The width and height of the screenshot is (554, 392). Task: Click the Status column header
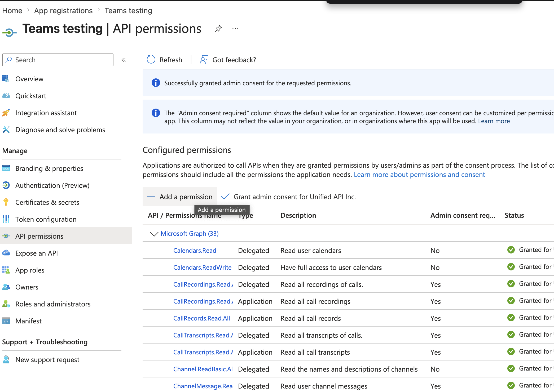[x=514, y=215]
